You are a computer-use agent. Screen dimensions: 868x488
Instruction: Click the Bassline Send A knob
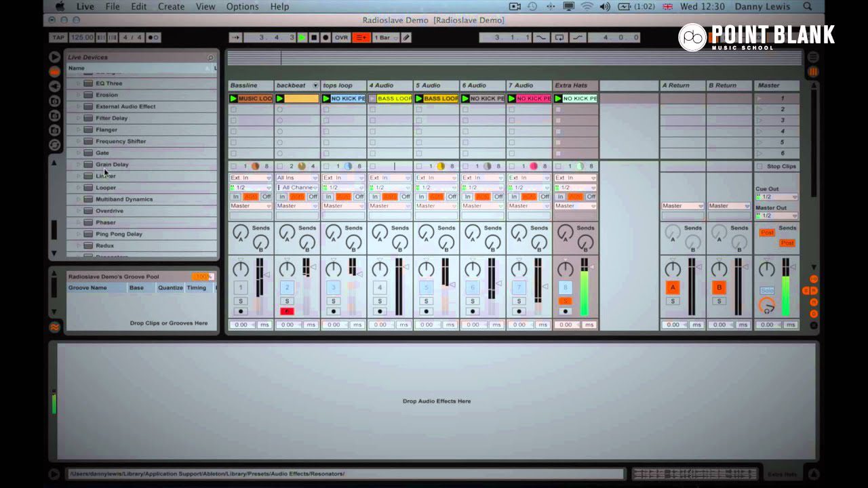(239, 232)
